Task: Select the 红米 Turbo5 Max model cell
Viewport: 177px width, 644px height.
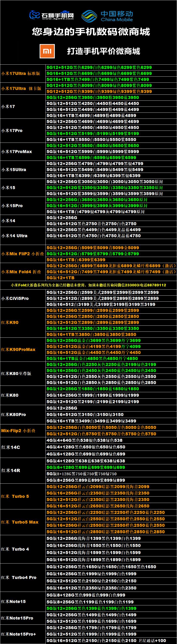Action: [20, 522]
